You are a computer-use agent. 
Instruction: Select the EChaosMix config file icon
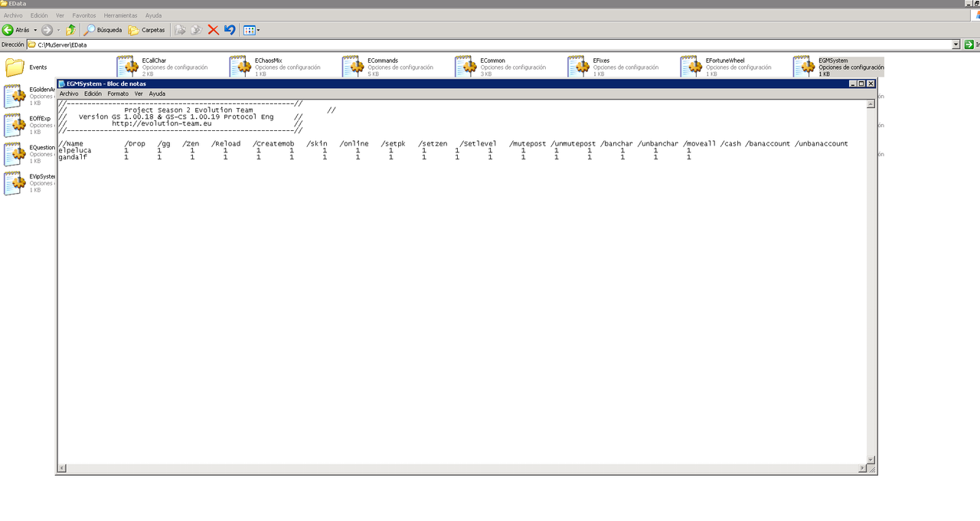[x=240, y=67]
